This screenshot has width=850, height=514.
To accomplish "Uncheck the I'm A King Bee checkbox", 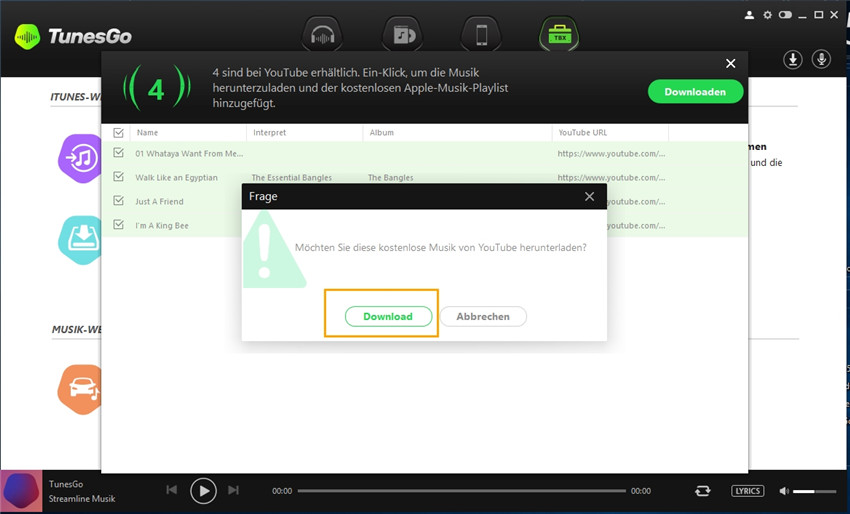I will pos(118,224).
